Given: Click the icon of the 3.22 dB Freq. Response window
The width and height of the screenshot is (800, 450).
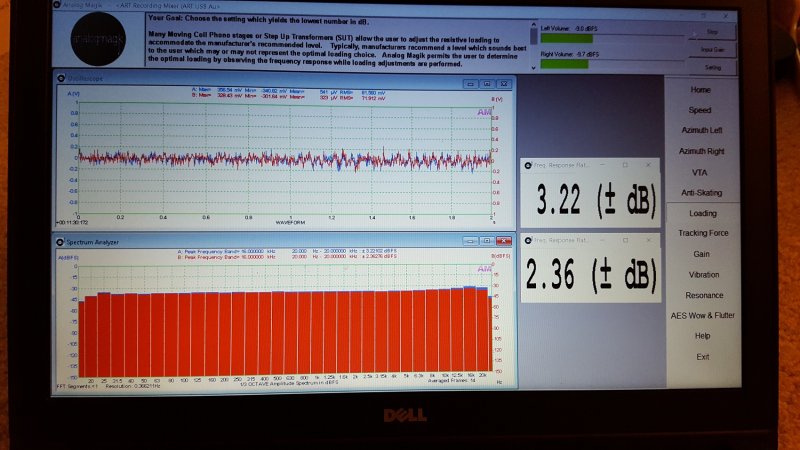Looking at the screenshot, I should (x=528, y=165).
